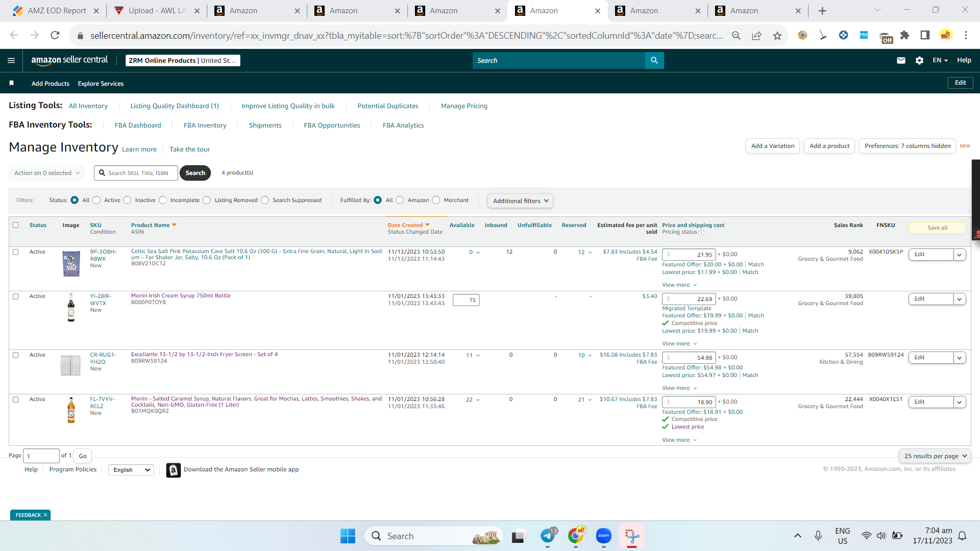Viewport: 980px width, 551px height.
Task: Click the bookmark flag icon near Add Products
Action: point(11,83)
